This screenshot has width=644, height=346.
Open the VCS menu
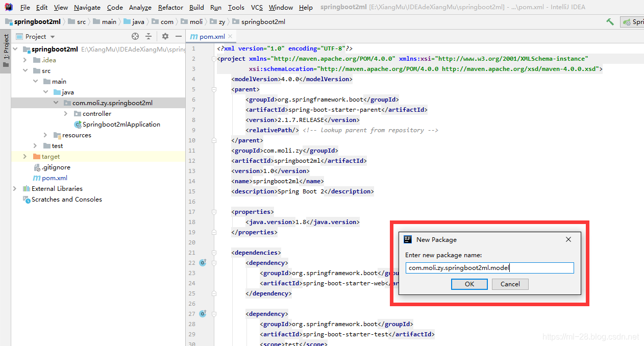pos(257,8)
